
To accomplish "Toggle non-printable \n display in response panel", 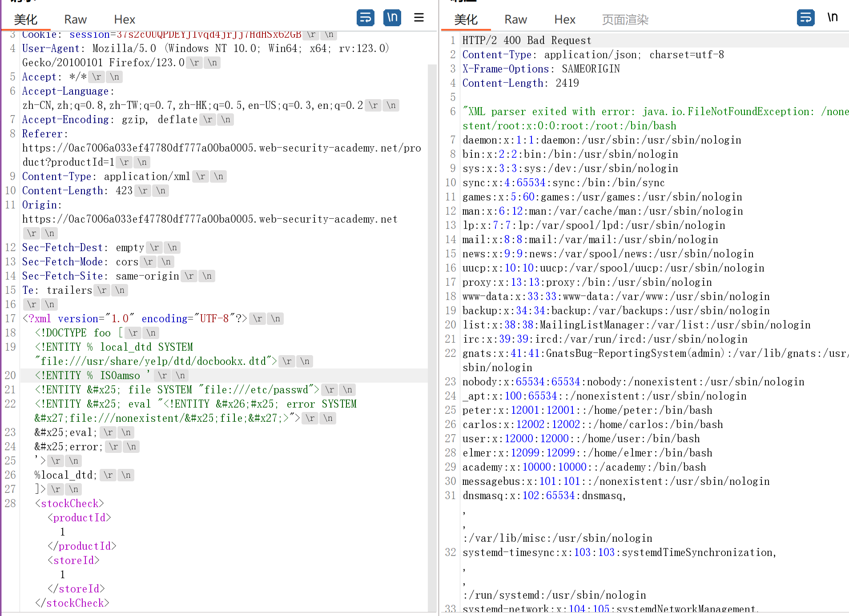I will pyautogui.click(x=832, y=18).
